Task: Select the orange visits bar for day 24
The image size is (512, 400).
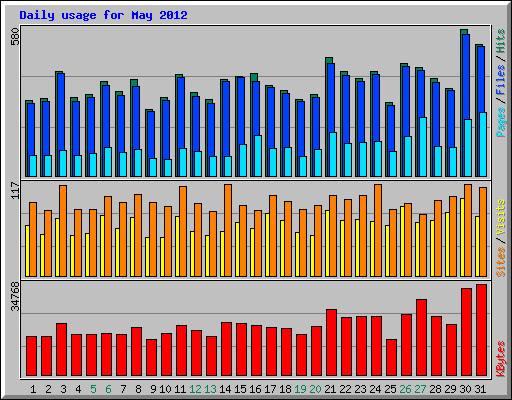Action: pos(378,230)
